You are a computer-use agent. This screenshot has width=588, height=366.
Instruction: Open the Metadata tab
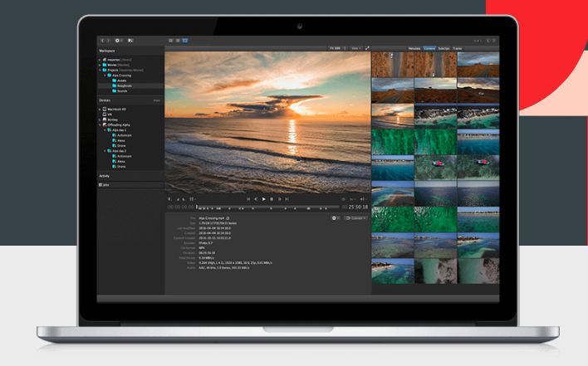414,48
